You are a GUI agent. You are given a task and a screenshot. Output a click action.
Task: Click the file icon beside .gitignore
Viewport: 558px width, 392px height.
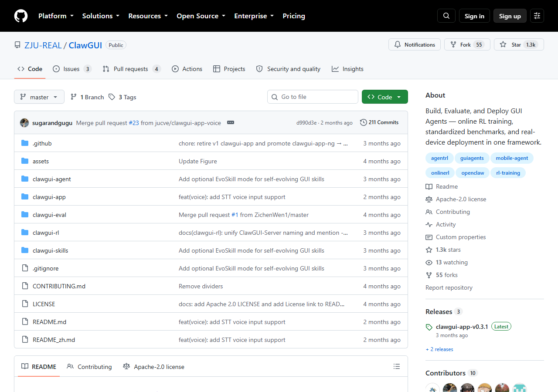click(25, 268)
